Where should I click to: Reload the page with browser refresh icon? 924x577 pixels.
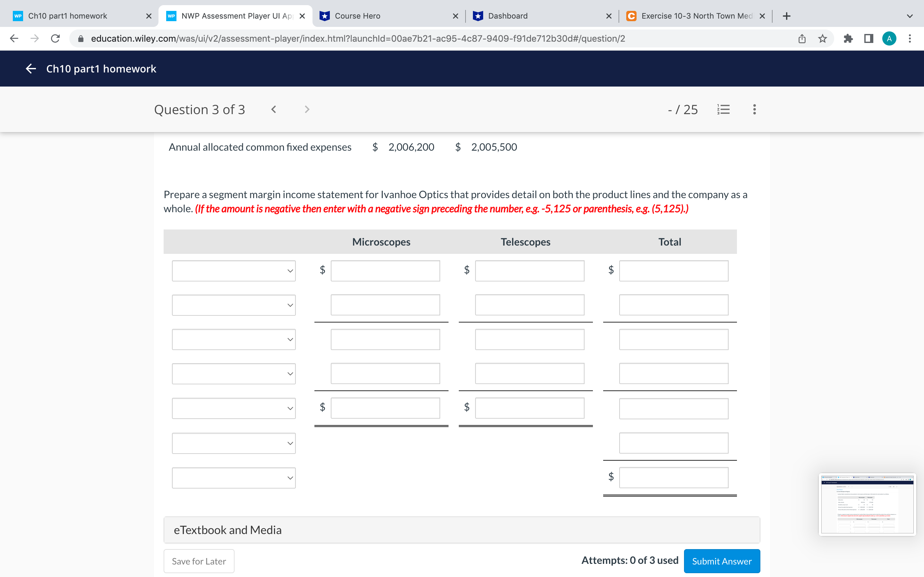tap(56, 38)
